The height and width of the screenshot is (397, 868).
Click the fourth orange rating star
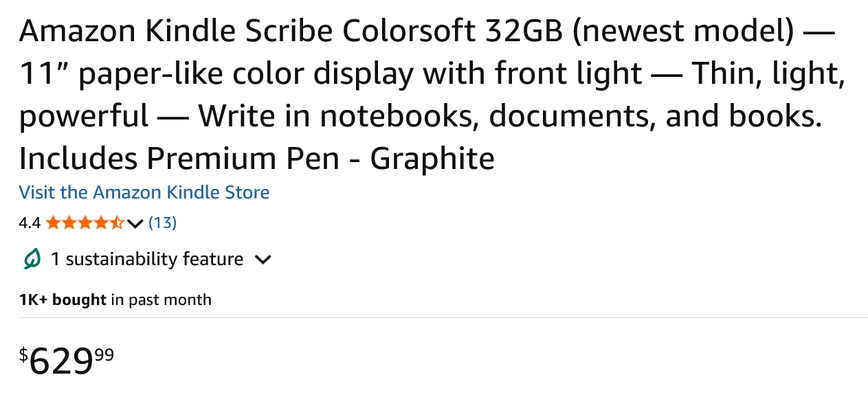pos(101,223)
